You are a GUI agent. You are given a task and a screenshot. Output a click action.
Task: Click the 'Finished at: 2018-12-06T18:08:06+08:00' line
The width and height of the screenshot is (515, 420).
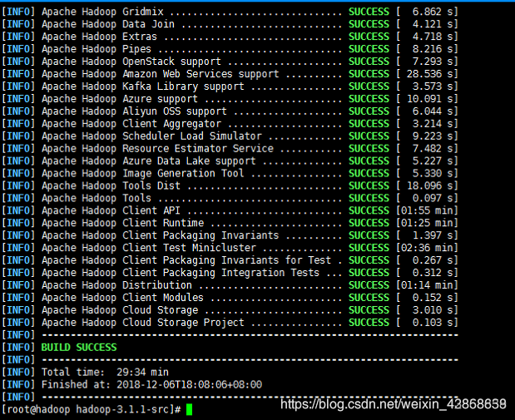click(151, 385)
